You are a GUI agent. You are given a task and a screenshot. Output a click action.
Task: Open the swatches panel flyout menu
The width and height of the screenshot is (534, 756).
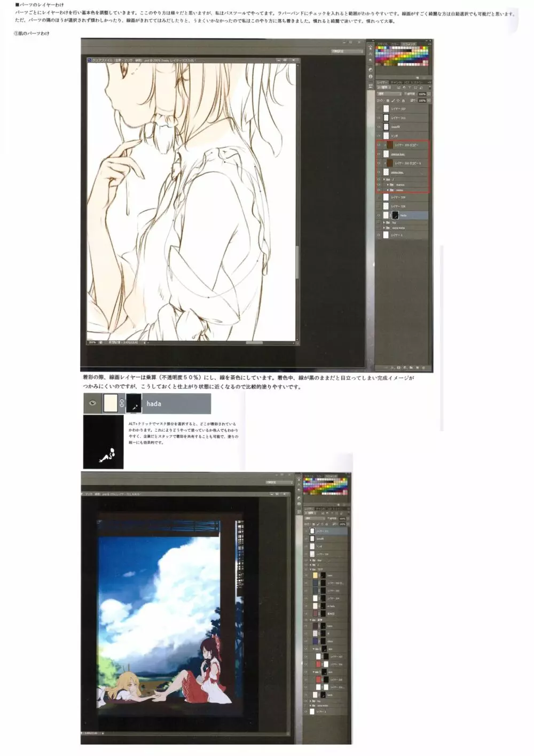429,44
